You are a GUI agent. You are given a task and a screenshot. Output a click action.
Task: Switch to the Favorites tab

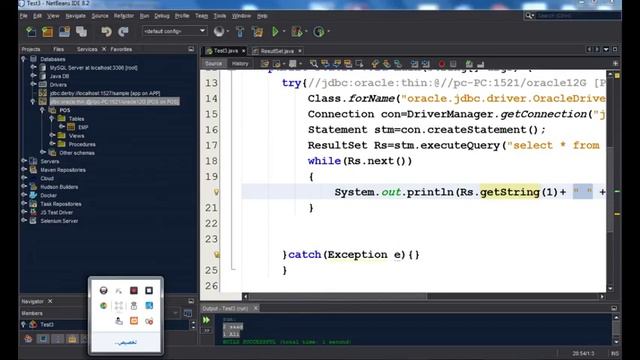(x=121, y=49)
